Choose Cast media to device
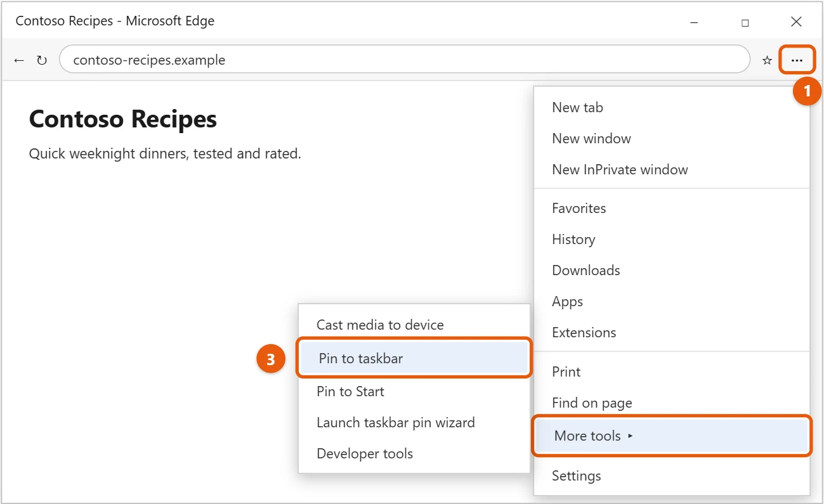824x504 pixels. 414,325
